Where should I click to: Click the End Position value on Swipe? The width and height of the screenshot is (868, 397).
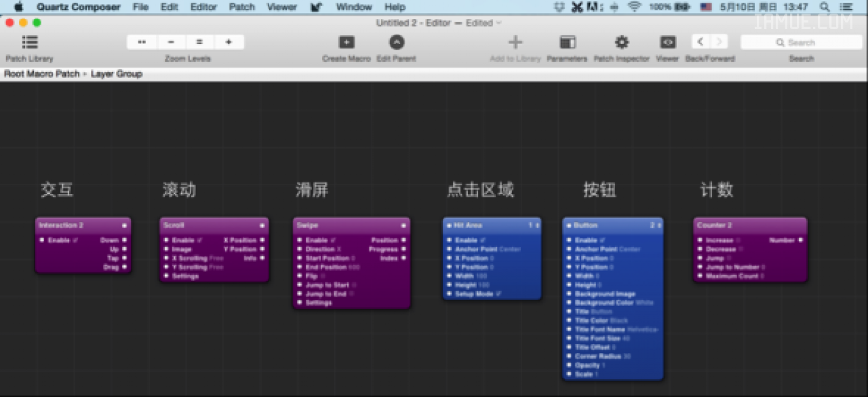tap(355, 267)
